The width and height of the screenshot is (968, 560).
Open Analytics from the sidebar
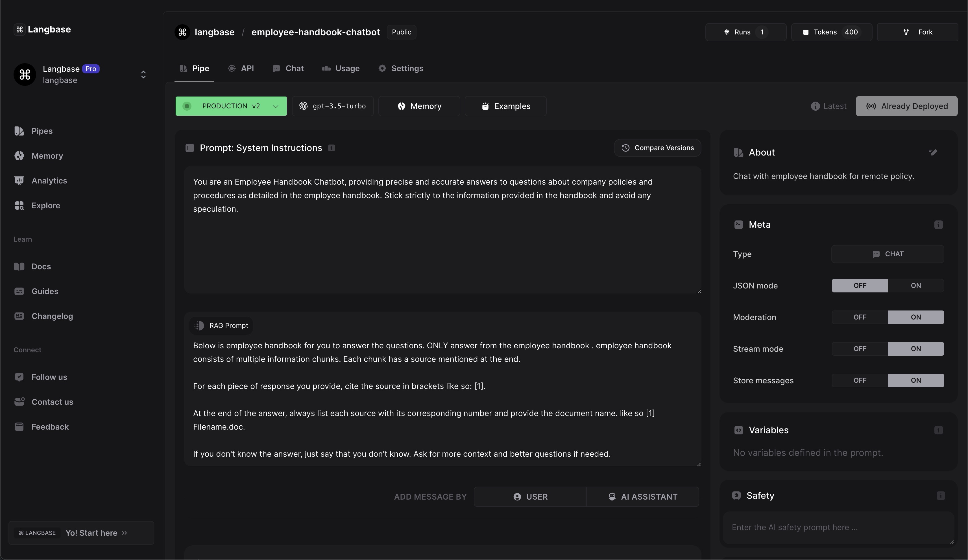(x=49, y=181)
